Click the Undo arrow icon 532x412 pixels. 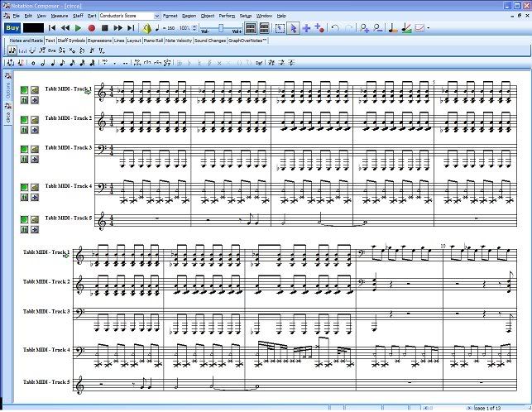point(335,28)
